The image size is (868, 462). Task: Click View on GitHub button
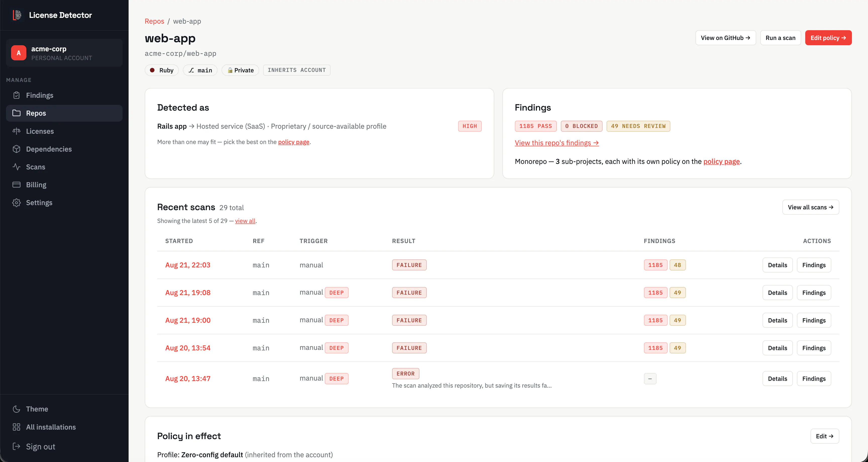(x=725, y=37)
